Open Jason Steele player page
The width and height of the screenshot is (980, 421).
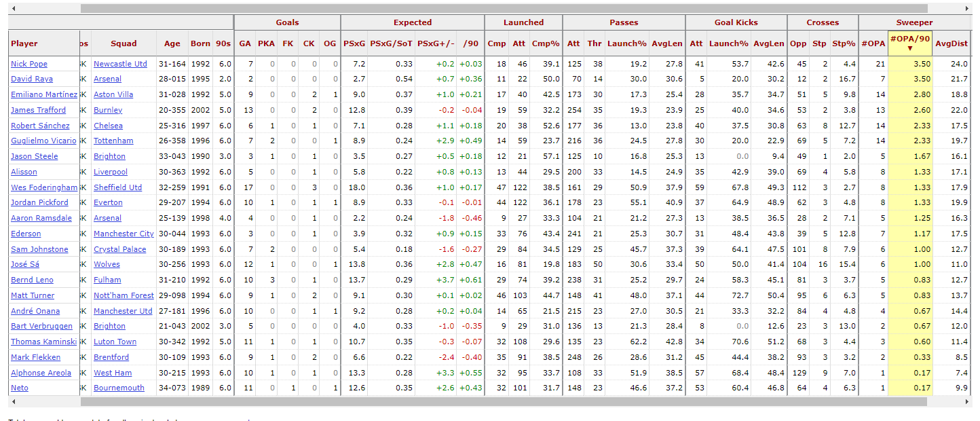pyautogui.click(x=35, y=156)
